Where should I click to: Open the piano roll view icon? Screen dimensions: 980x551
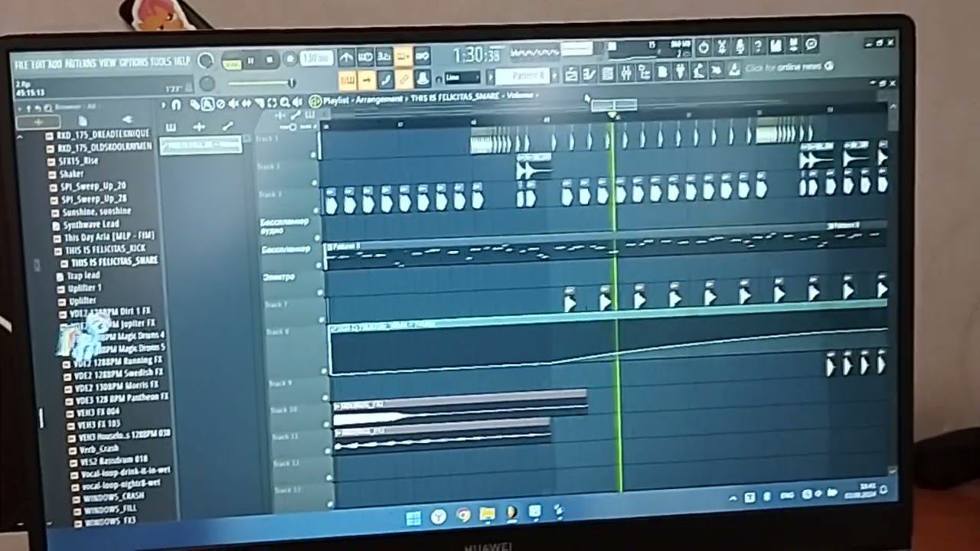point(590,73)
